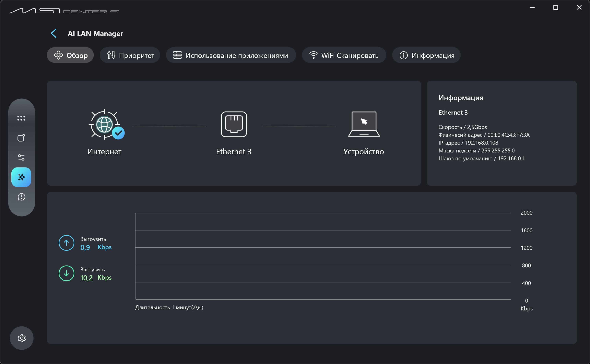Minimize the MSI Center window
The image size is (590, 364).
pyautogui.click(x=532, y=7)
